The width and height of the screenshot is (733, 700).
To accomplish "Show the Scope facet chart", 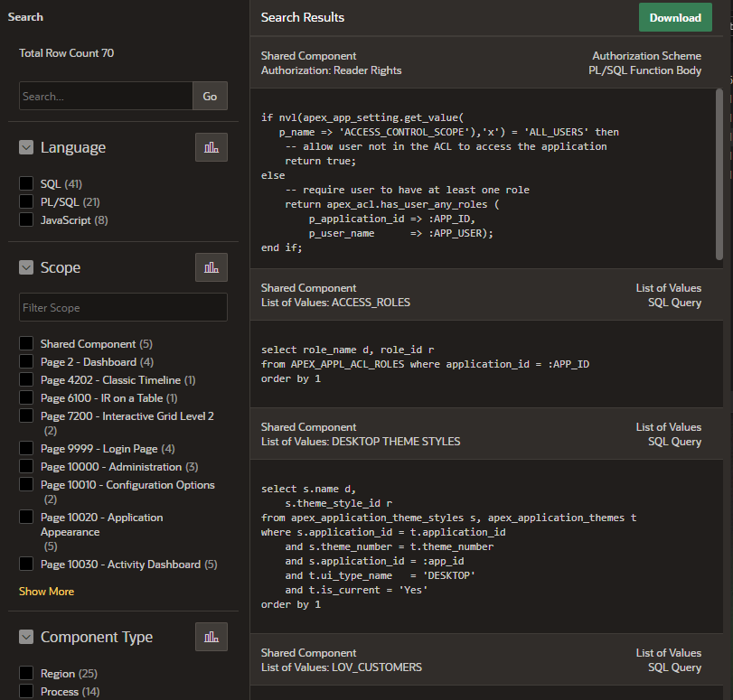I will (x=211, y=267).
